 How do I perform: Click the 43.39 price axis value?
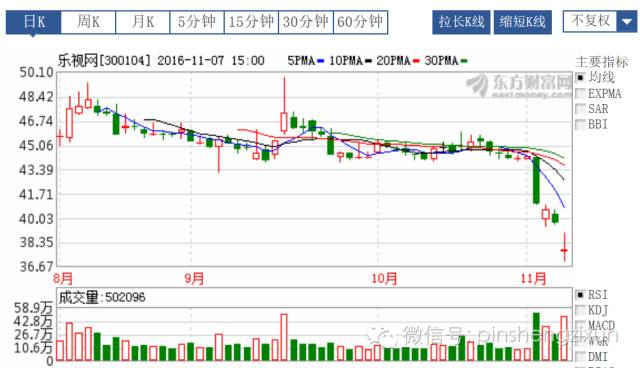[x=36, y=170]
